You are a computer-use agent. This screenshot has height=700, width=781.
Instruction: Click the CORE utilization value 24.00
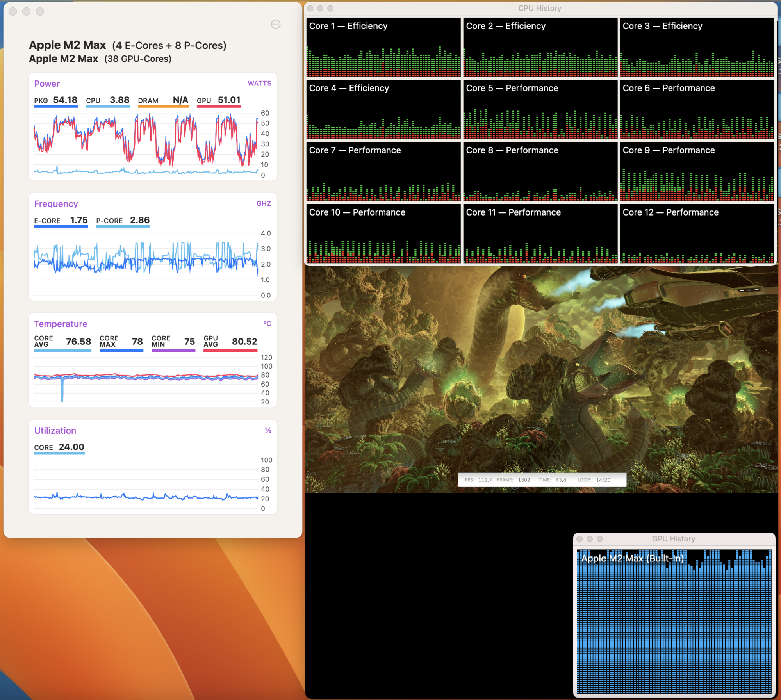(x=71, y=447)
